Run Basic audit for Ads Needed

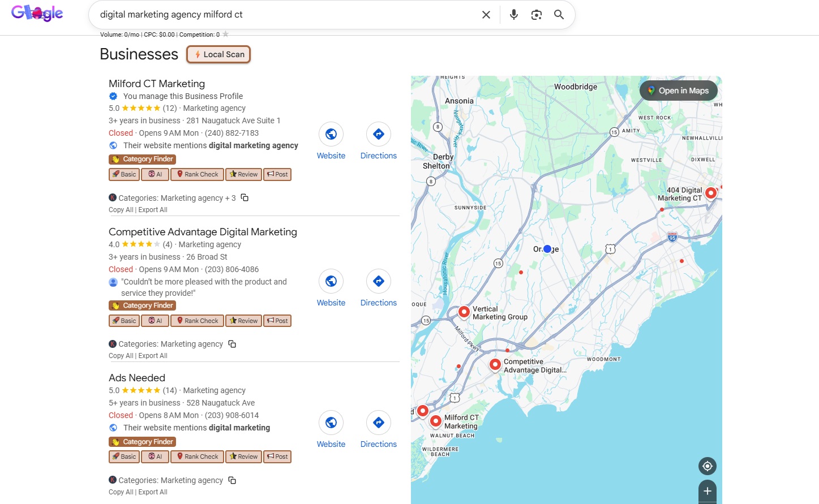(124, 456)
